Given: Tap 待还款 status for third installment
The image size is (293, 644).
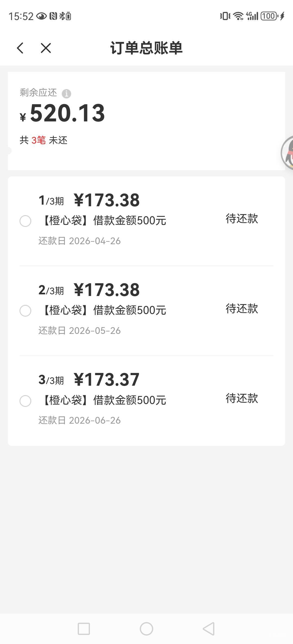Looking at the screenshot, I should (241, 398).
